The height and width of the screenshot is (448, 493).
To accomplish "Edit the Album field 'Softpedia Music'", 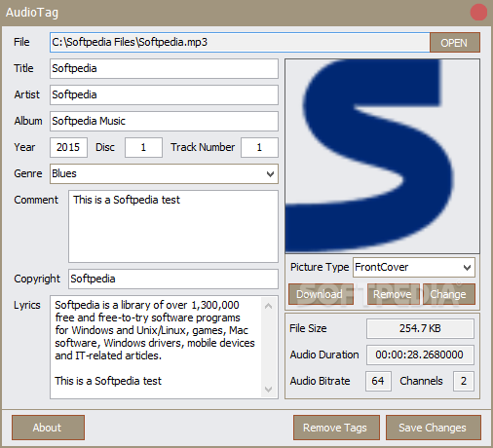I will 164,121.
